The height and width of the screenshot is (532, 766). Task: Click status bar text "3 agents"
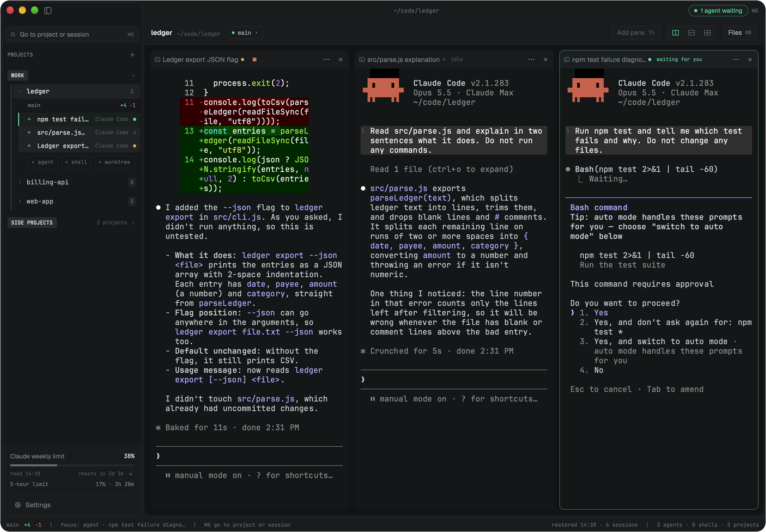click(669, 525)
